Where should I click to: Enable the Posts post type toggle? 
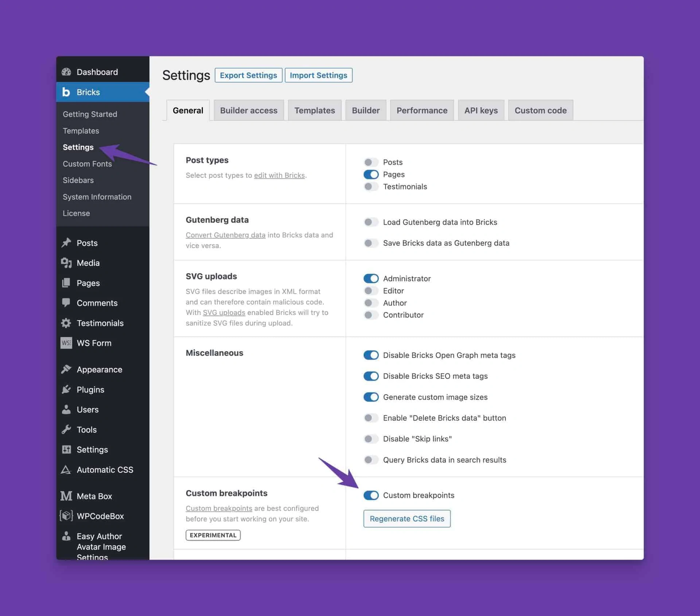tap(371, 162)
